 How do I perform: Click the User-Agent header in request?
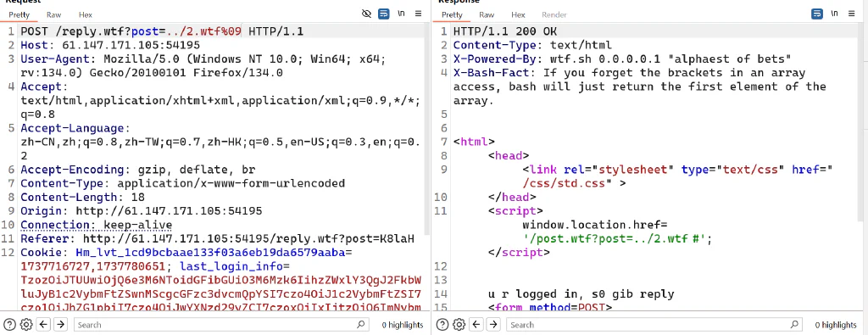[203, 66]
